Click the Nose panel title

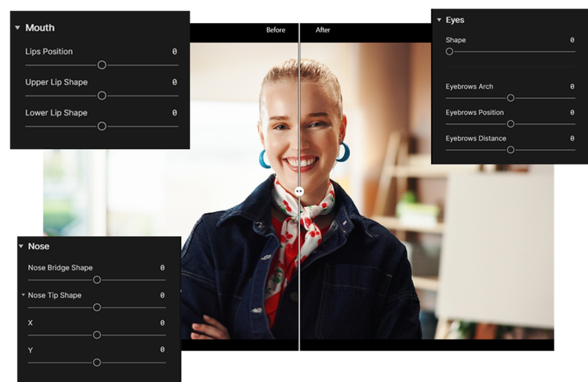38,247
